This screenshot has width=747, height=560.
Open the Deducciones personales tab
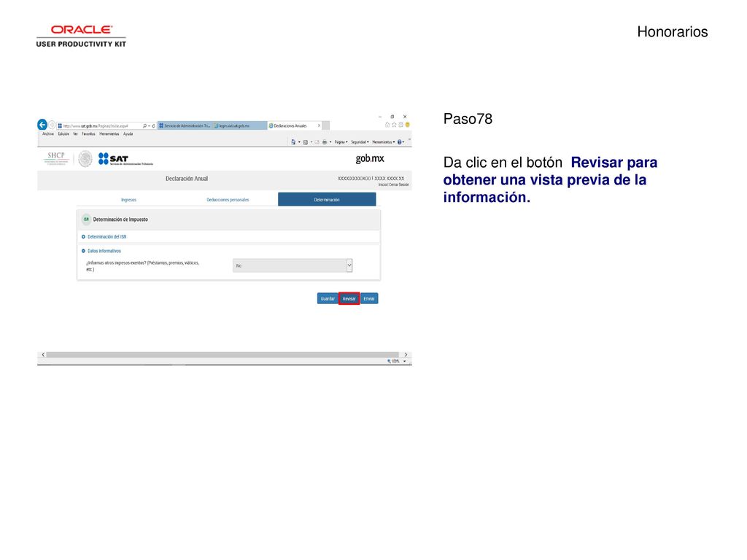point(228,200)
